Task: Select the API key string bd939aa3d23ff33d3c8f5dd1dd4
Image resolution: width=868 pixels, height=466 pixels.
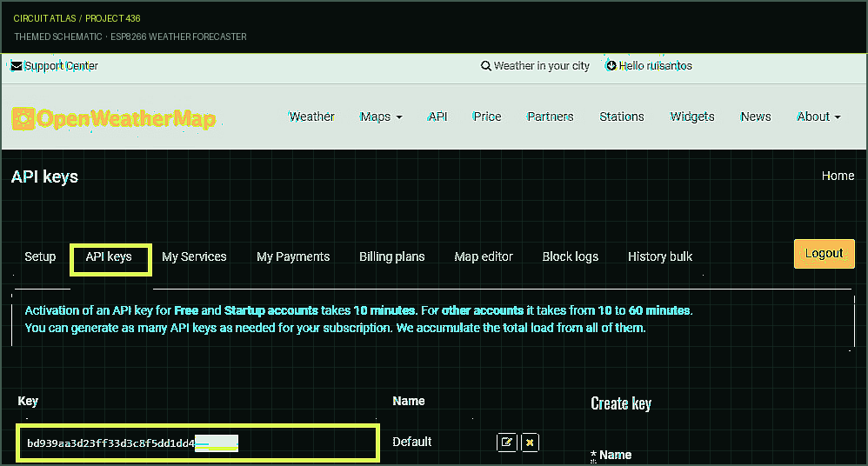Action: 110,443
